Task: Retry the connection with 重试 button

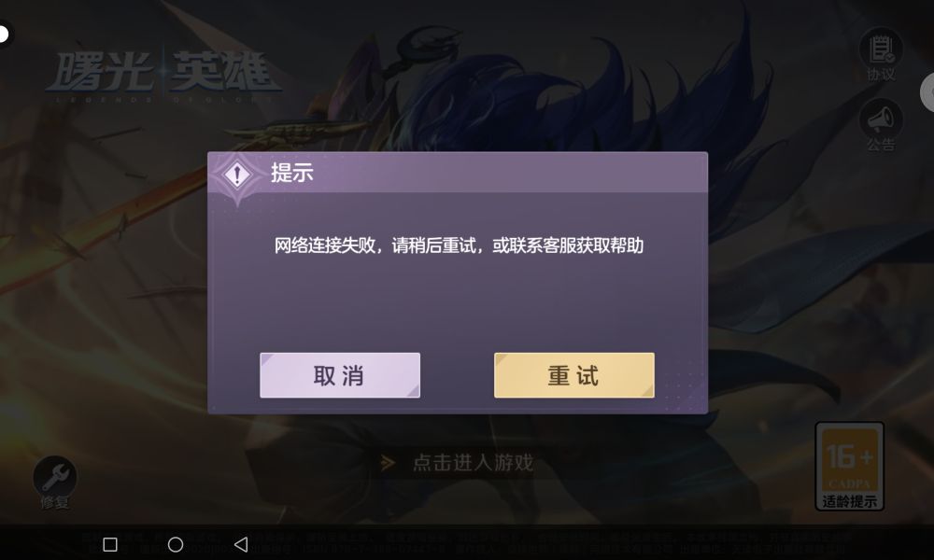Action: (x=574, y=375)
